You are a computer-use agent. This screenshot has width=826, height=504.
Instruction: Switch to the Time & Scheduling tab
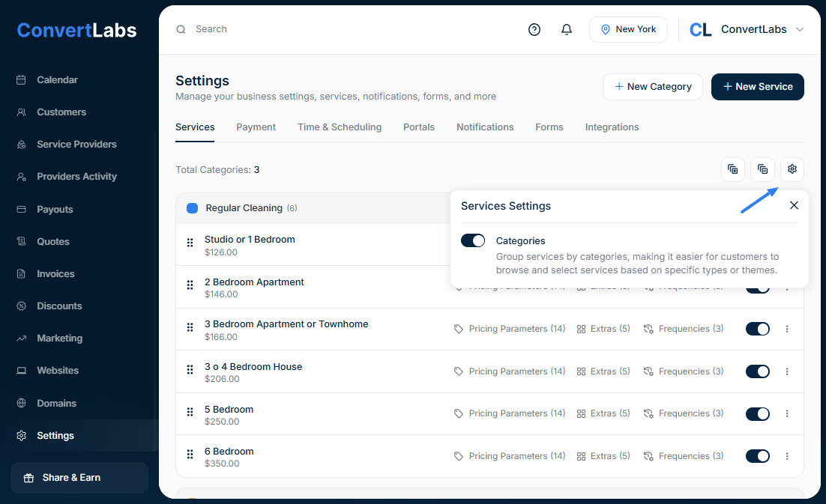pos(339,127)
